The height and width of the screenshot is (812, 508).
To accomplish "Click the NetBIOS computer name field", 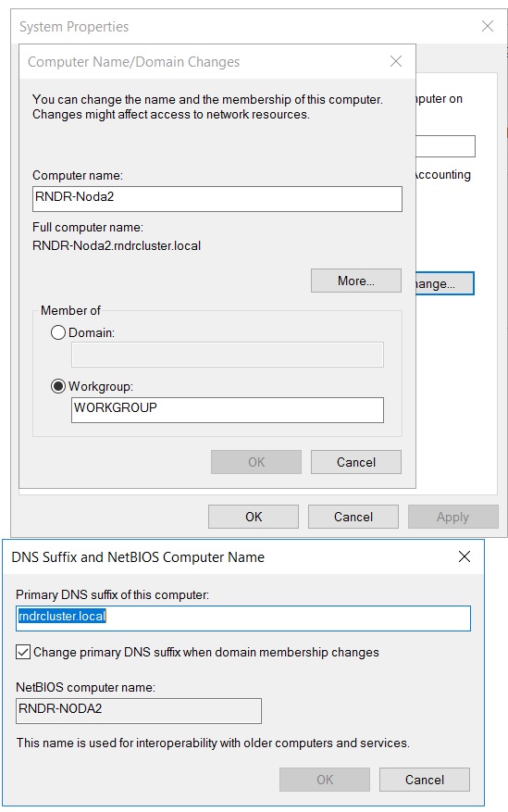I will coord(139,711).
